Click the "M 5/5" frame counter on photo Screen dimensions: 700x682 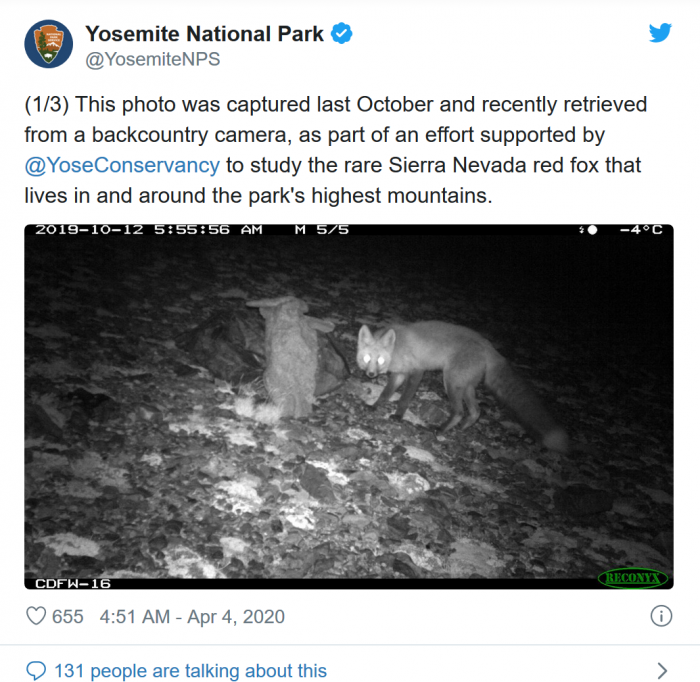point(321,230)
